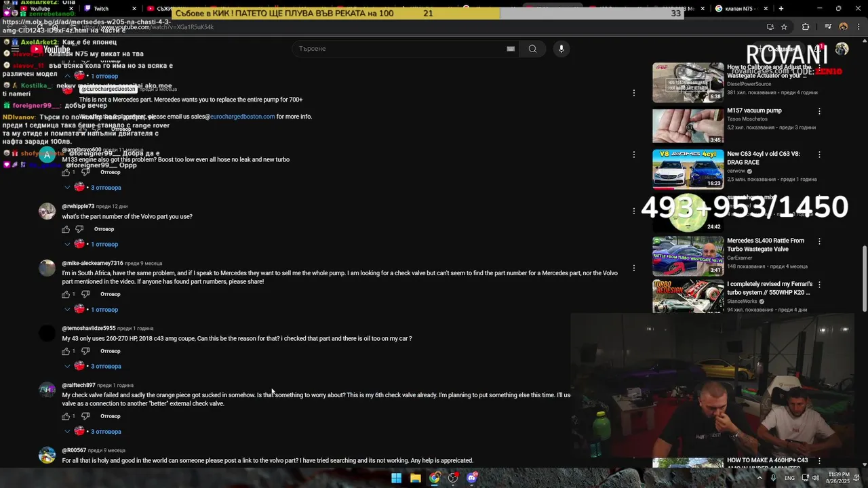Image resolution: width=868 pixels, height=488 pixels.
Task: Open options menu for mike-aleckearney7316's comment
Action: point(633,268)
